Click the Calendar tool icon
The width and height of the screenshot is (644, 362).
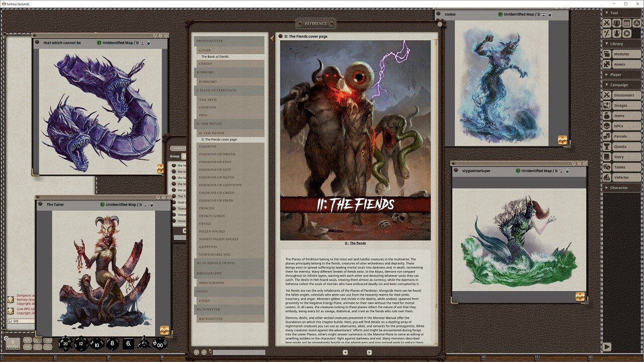[627, 23]
